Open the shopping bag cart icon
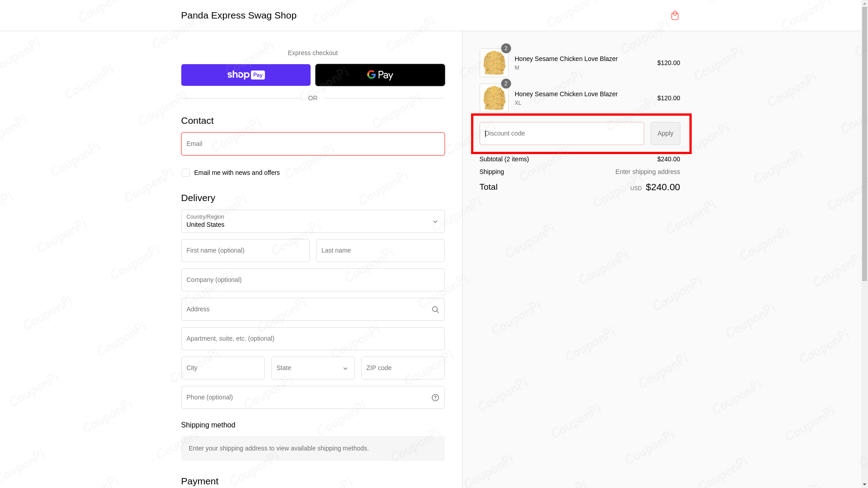The width and height of the screenshot is (868, 488). click(x=675, y=15)
